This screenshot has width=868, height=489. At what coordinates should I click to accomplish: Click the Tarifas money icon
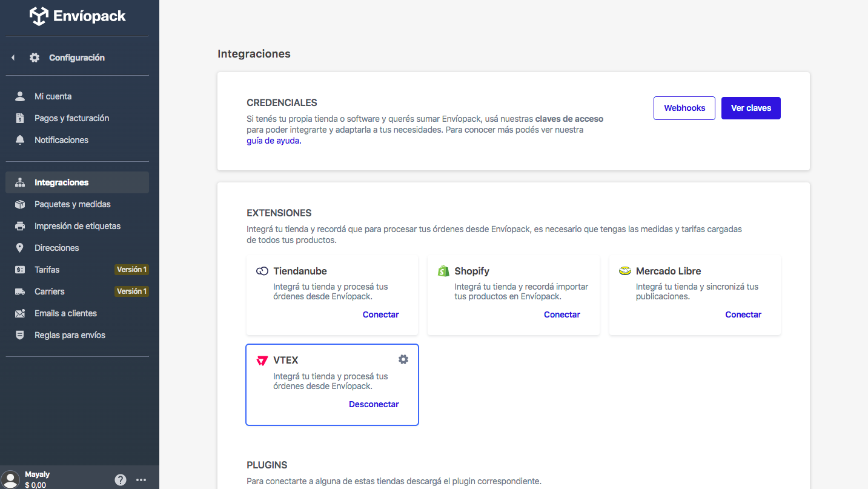click(x=20, y=270)
